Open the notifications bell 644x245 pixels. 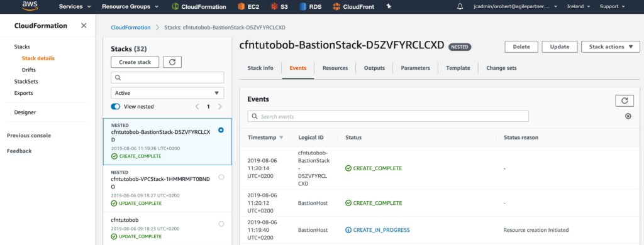point(460,6)
